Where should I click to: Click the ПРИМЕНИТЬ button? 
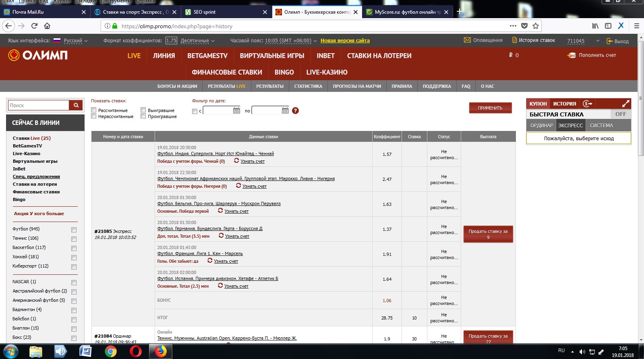490,108
